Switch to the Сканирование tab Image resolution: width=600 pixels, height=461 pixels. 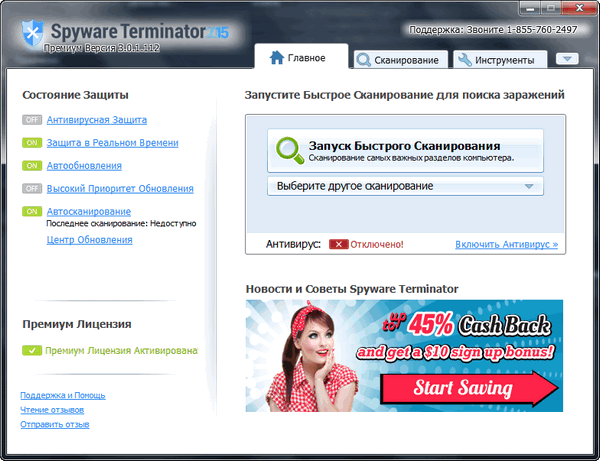coord(401,60)
